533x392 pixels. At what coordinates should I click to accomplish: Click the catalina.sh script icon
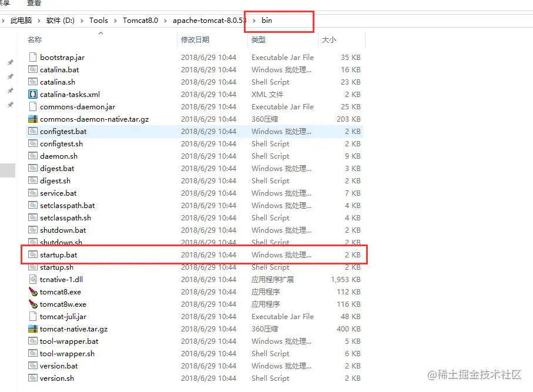tap(33, 82)
